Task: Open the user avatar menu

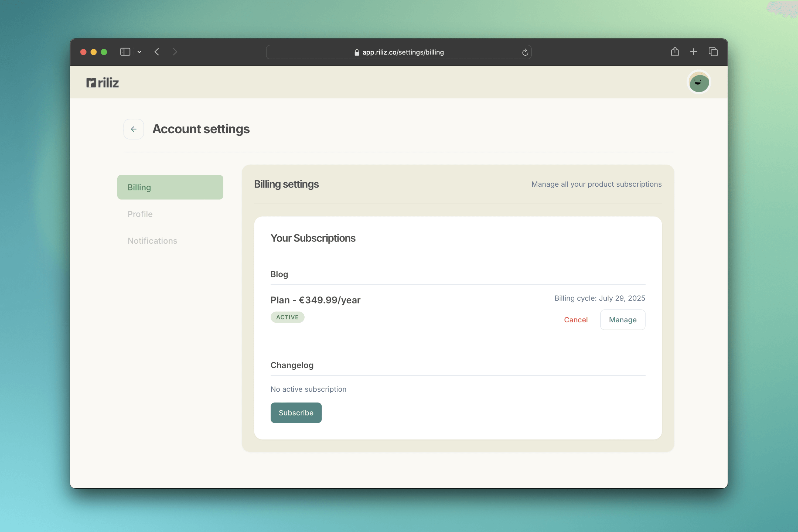Action: coord(699,83)
